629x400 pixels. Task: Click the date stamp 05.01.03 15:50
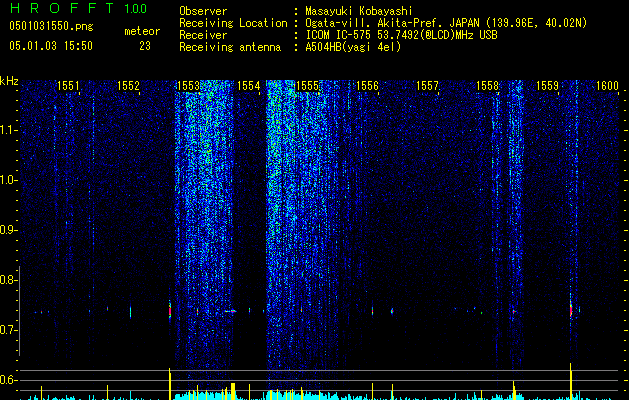pyautogui.click(x=51, y=46)
